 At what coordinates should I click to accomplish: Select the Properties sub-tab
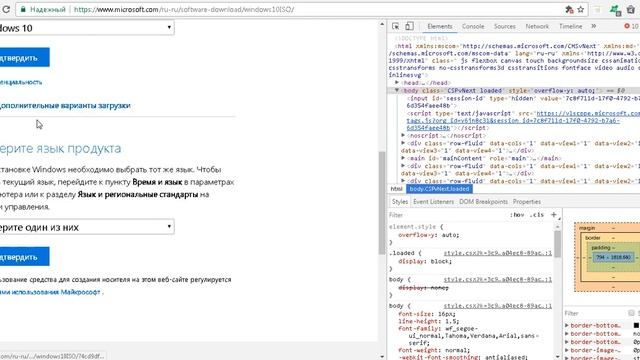pyautogui.click(x=527, y=202)
